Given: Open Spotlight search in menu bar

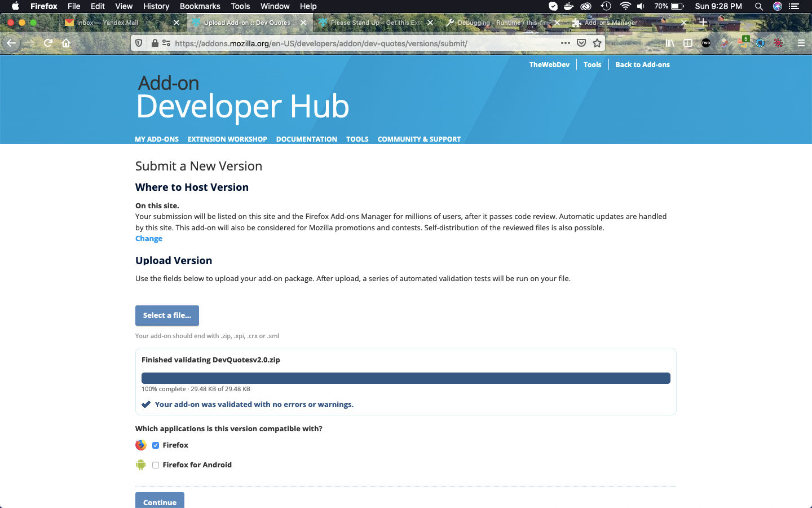Looking at the screenshot, I should point(759,6).
